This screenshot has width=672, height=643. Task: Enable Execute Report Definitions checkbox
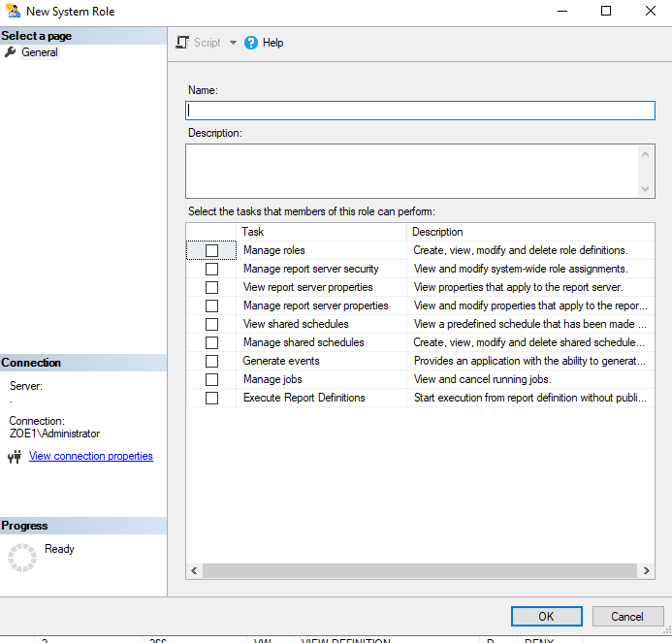[211, 399]
